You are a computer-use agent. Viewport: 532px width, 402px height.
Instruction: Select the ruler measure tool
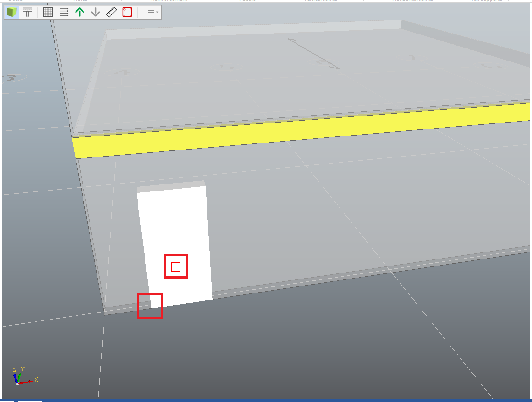[x=111, y=13]
